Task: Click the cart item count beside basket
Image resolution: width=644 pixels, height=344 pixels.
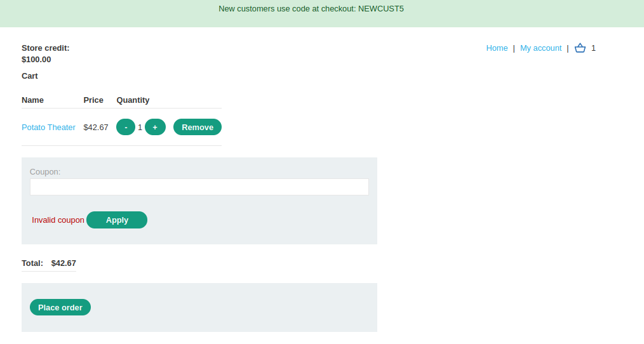Action: tap(593, 48)
